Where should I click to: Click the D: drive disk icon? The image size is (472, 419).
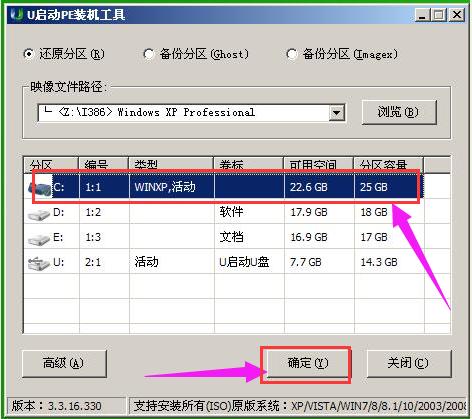point(39,214)
